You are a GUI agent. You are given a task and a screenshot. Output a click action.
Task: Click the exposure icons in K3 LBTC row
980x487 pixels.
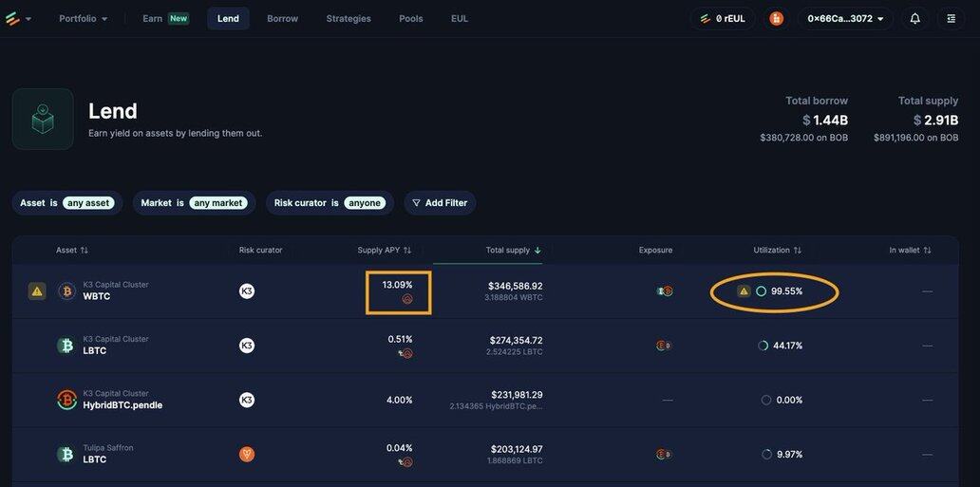point(664,346)
